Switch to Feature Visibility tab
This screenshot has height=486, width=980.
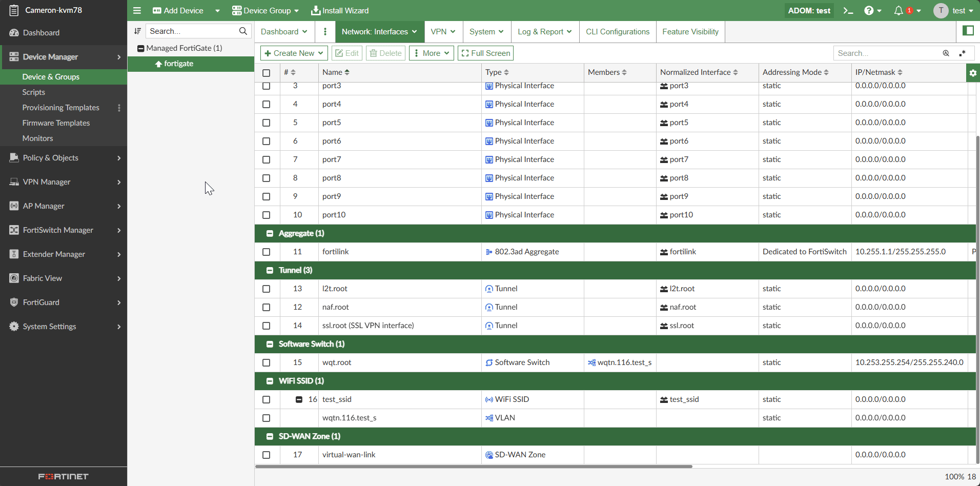tap(690, 32)
